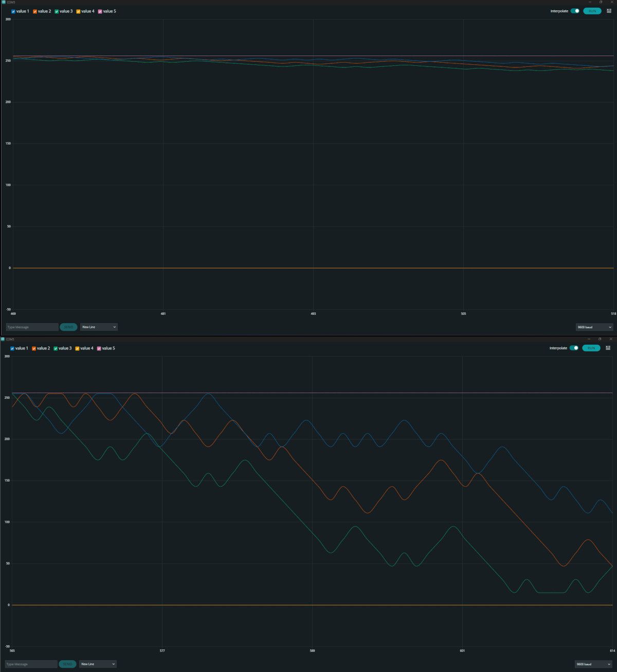
Task: Turn off Interpolate in the upper plotter
Action: click(575, 11)
